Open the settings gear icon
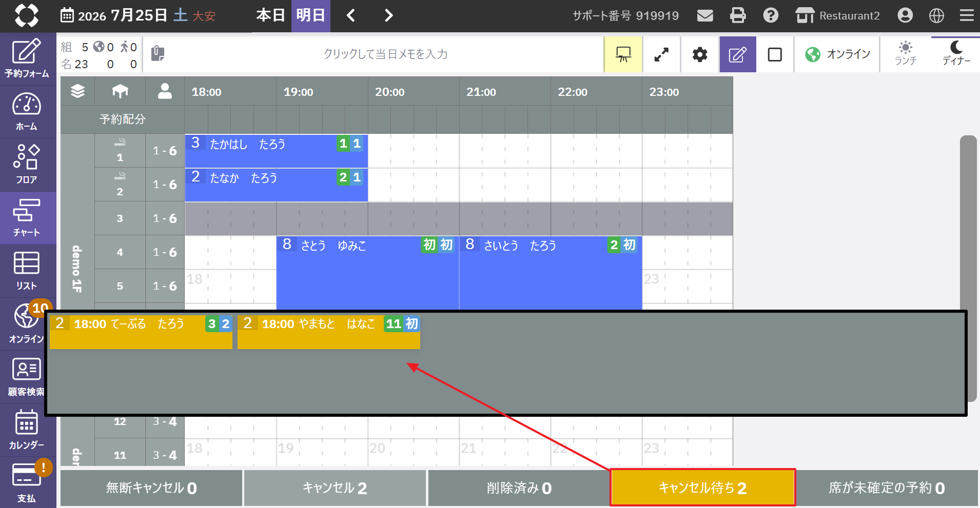Viewport: 980px width, 508px height. pos(700,54)
